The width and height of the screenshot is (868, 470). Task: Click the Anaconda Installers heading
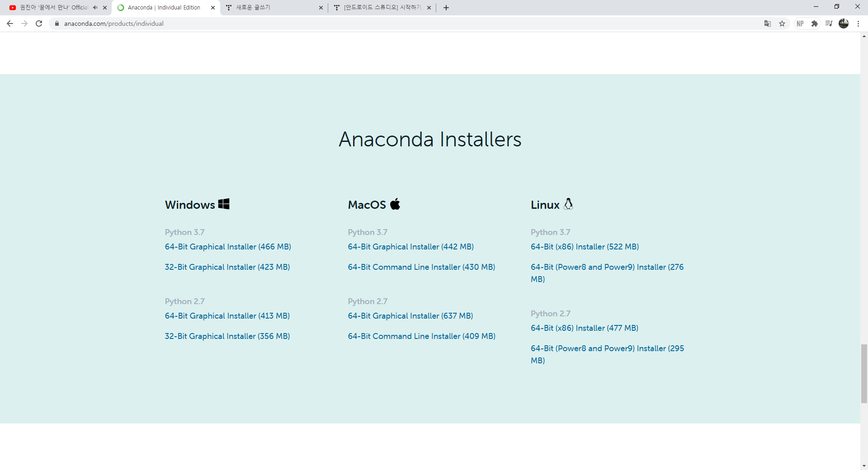430,139
